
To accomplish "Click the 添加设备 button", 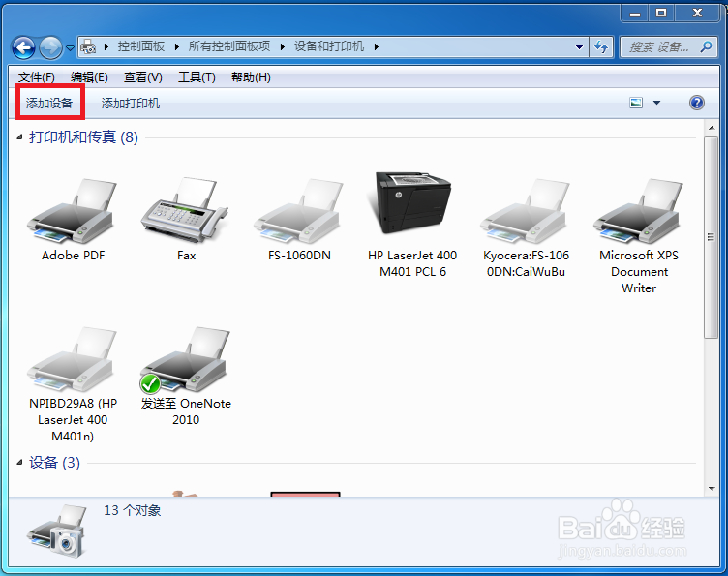I will (x=49, y=103).
